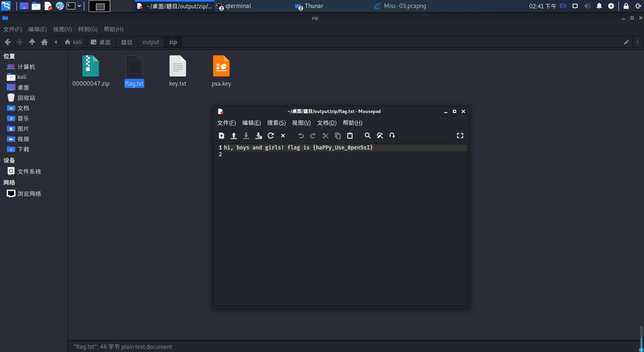The height and width of the screenshot is (352, 644).
Task: Click the output path bar button
Action: tap(151, 42)
